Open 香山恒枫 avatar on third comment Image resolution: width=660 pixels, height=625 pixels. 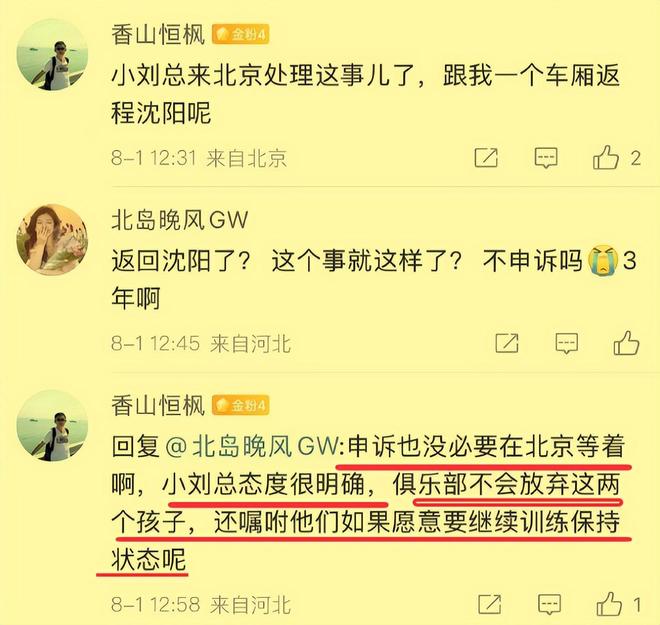(52, 426)
